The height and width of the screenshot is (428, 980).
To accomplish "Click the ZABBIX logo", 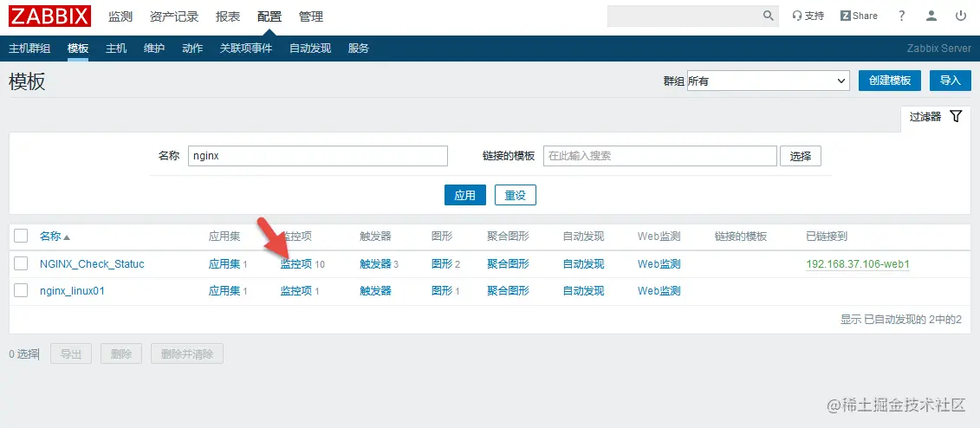I will 50,16.
